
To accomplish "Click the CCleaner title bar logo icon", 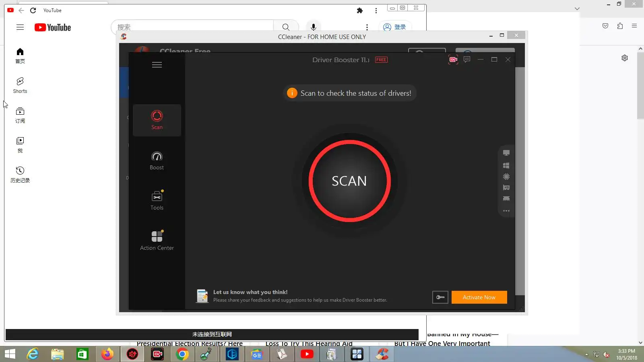I will 124,37.
